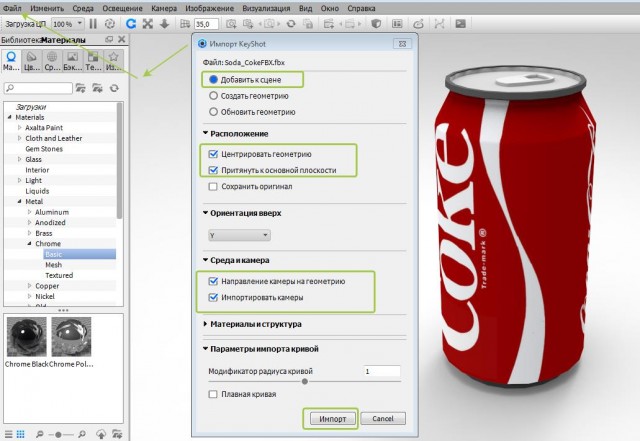The height and width of the screenshot is (441, 640).
Task: Open the 'Файл' menu
Action: pyautogui.click(x=13, y=7)
